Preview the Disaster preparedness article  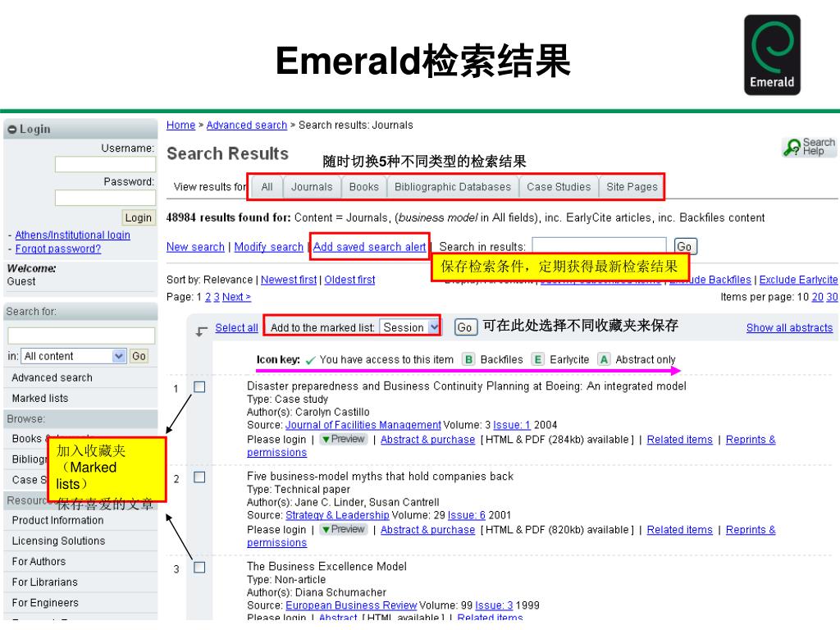click(x=343, y=440)
